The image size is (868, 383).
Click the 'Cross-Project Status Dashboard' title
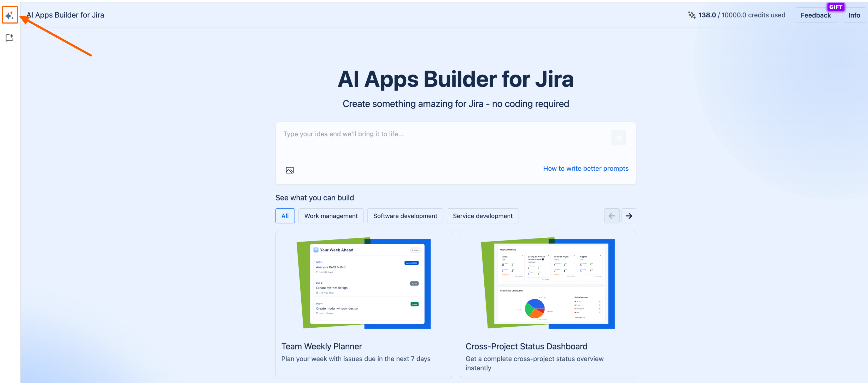pyautogui.click(x=526, y=347)
